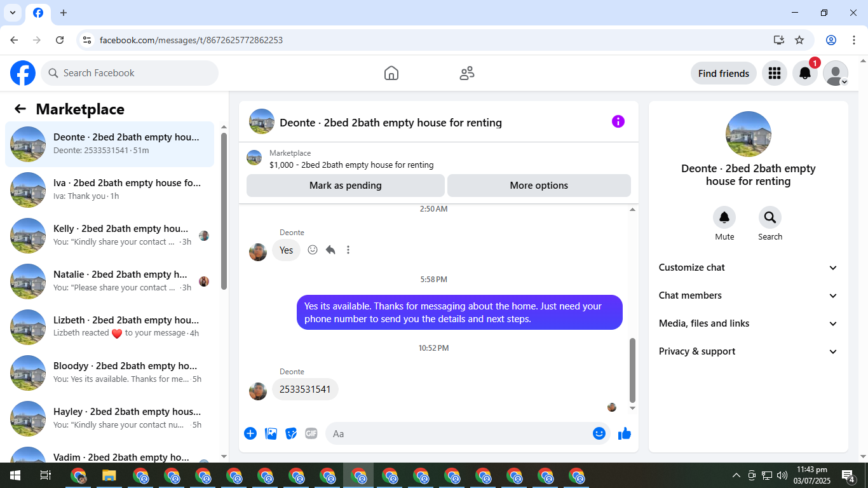The width and height of the screenshot is (868, 488).
Task: Click the Facebook logo icon
Action: point(23,73)
